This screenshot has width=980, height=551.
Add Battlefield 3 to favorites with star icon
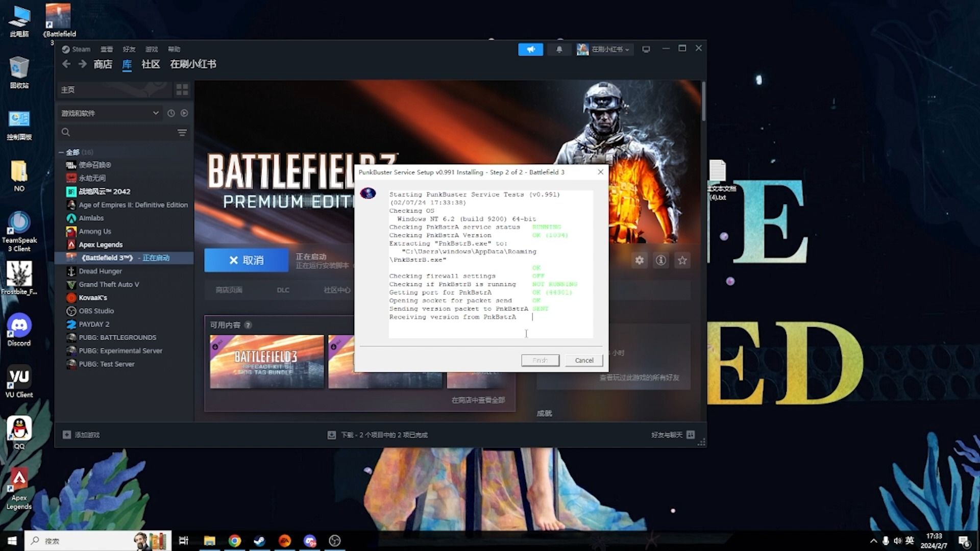point(682,261)
